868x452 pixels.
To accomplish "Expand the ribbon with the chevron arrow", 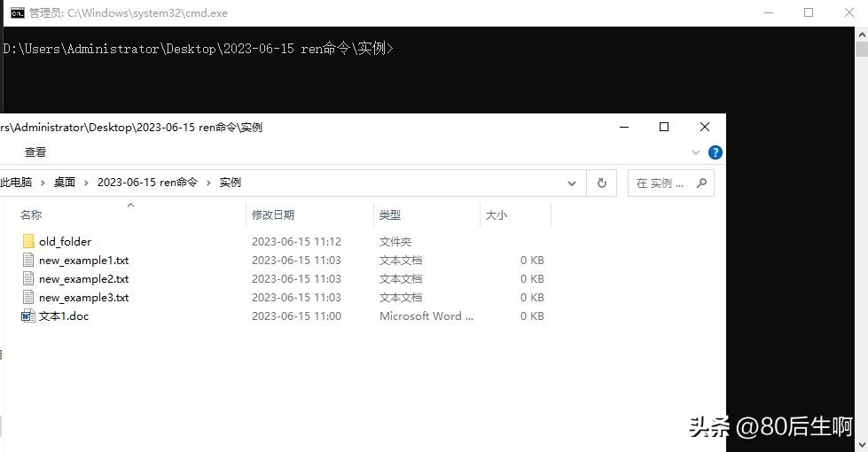I will [696, 152].
